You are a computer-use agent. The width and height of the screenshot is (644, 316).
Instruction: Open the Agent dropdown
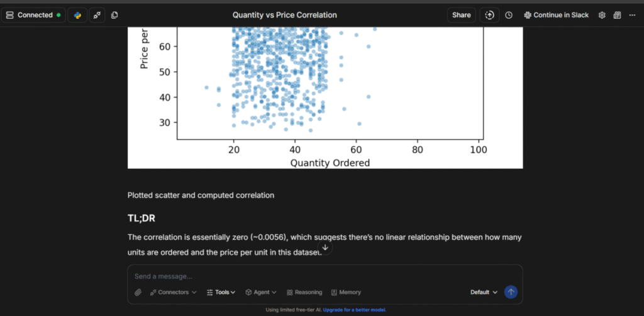coord(261,292)
